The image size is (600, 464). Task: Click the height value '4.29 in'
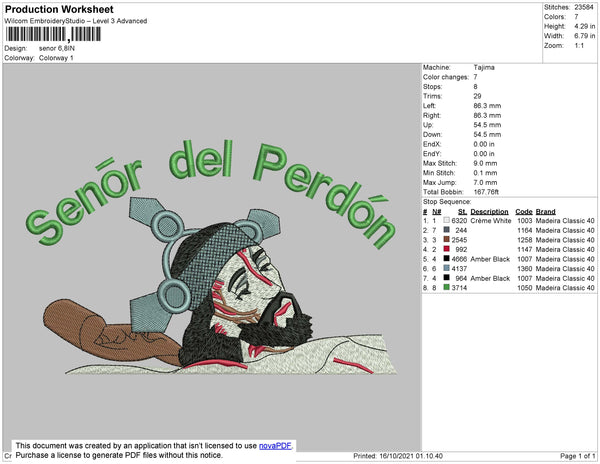point(584,26)
